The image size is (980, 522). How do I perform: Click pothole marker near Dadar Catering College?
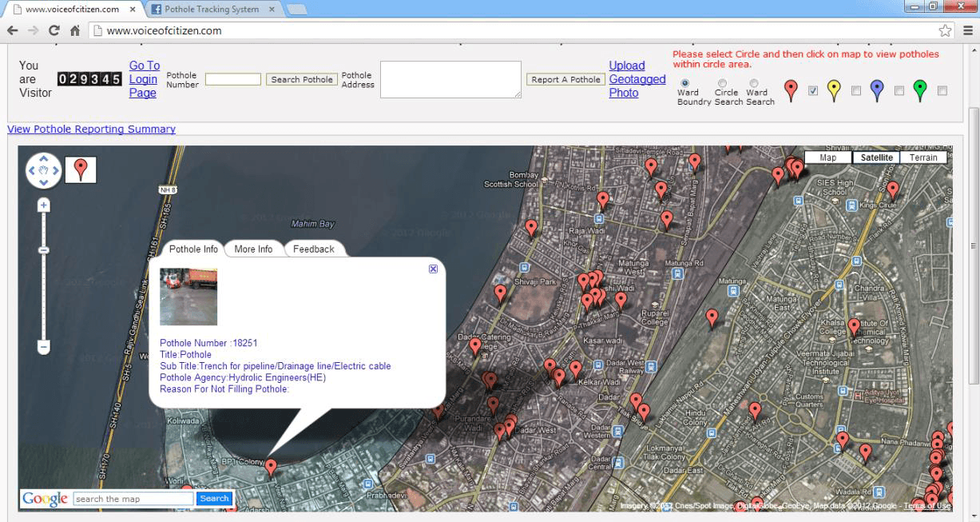475,346
